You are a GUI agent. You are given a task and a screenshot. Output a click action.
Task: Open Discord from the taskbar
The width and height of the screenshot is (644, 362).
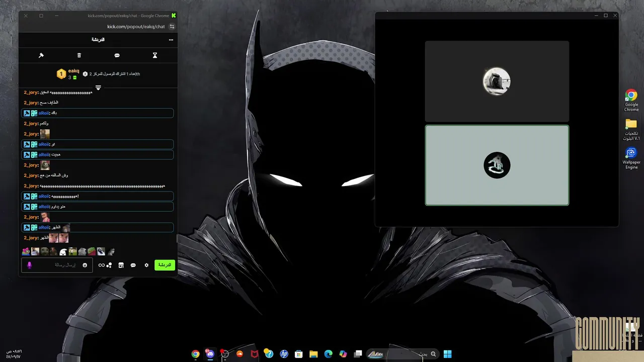click(210, 354)
